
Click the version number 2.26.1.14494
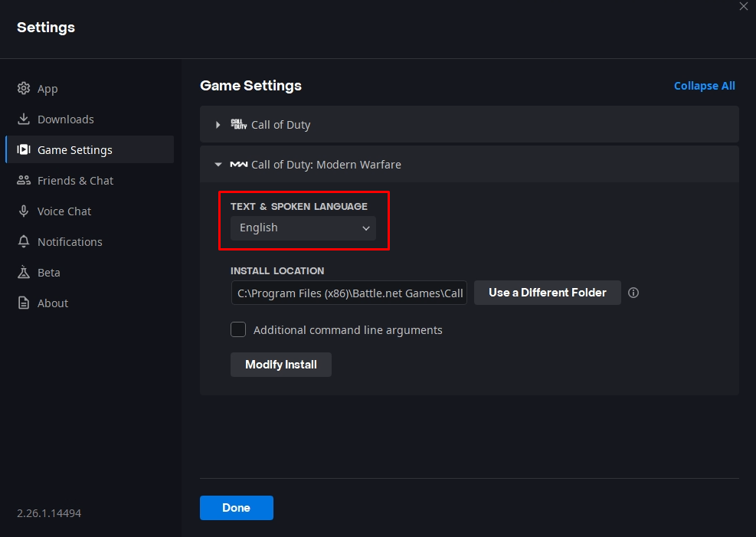[x=49, y=513]
